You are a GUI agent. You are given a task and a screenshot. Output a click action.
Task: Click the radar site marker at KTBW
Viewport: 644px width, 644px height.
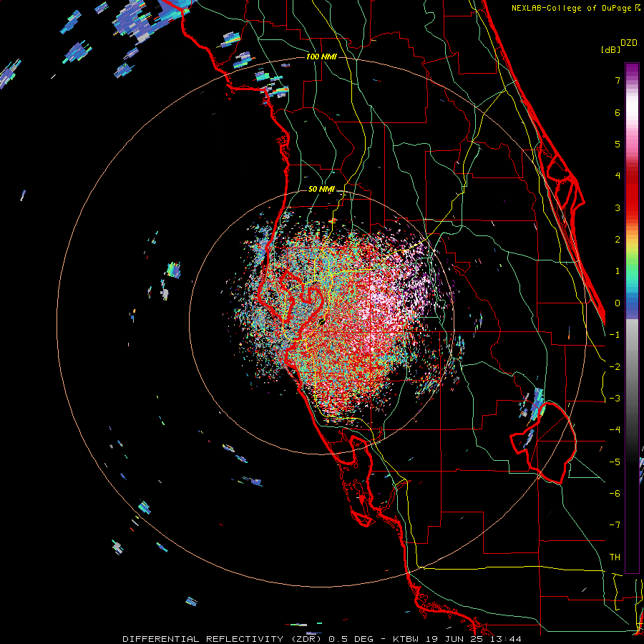coord(322,323)
